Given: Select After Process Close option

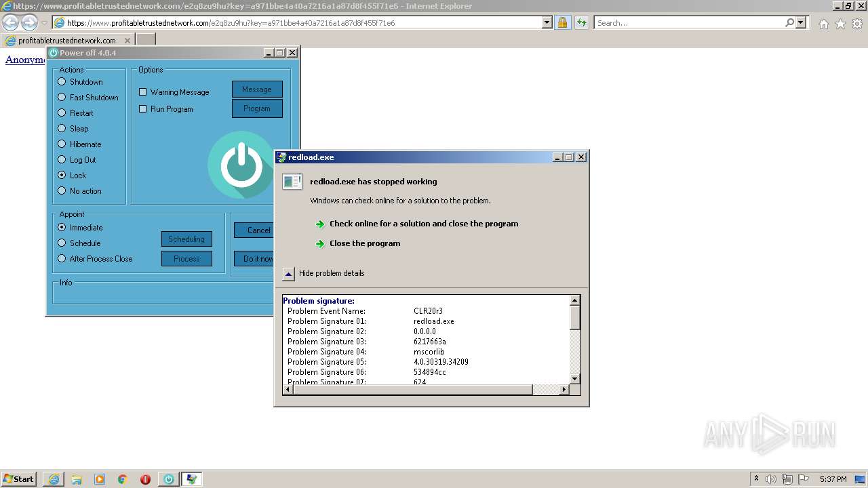Looking at the screenshot, I should 62,259.
